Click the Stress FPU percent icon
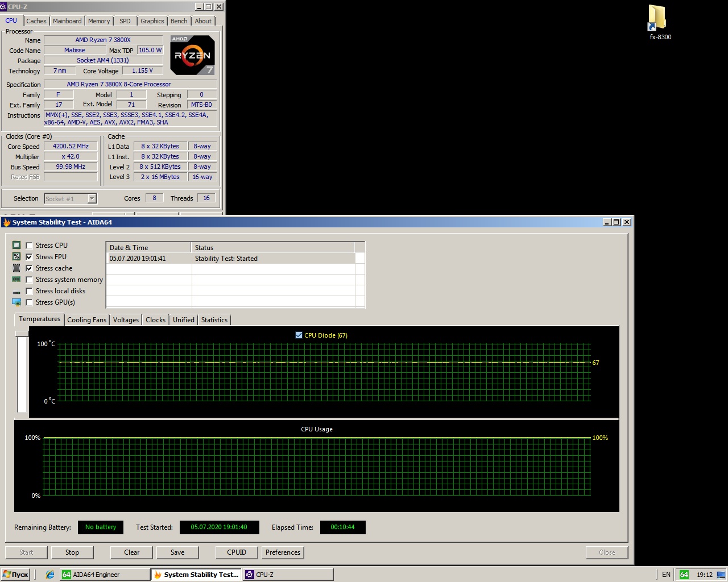Screen dimensions: 728x582 (16, 257)
